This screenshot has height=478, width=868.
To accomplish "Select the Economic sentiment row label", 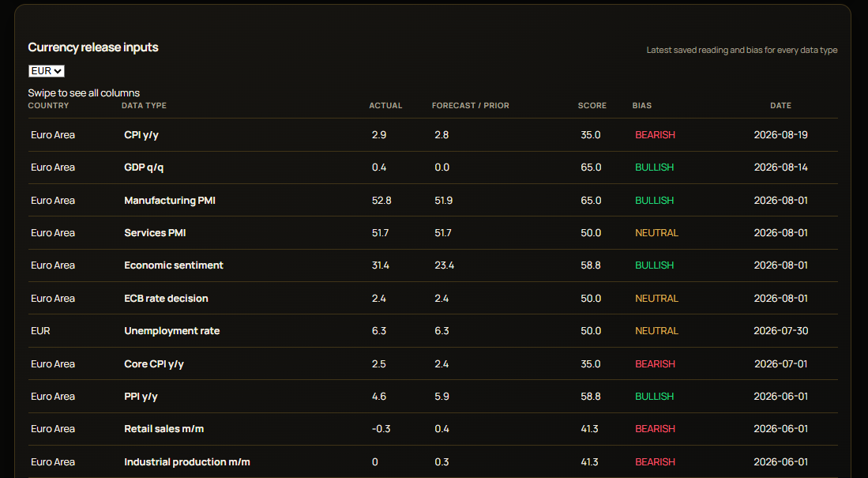I will 174,265.
